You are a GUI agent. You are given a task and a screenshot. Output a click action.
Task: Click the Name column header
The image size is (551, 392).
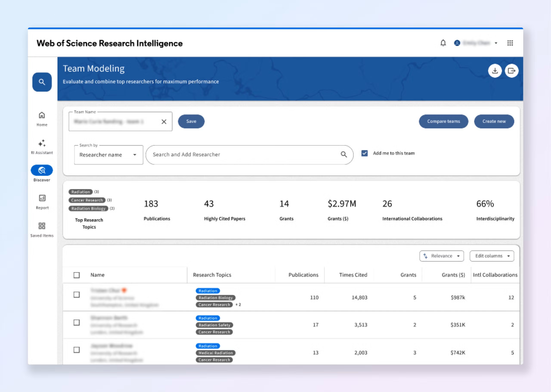(98, 275)
